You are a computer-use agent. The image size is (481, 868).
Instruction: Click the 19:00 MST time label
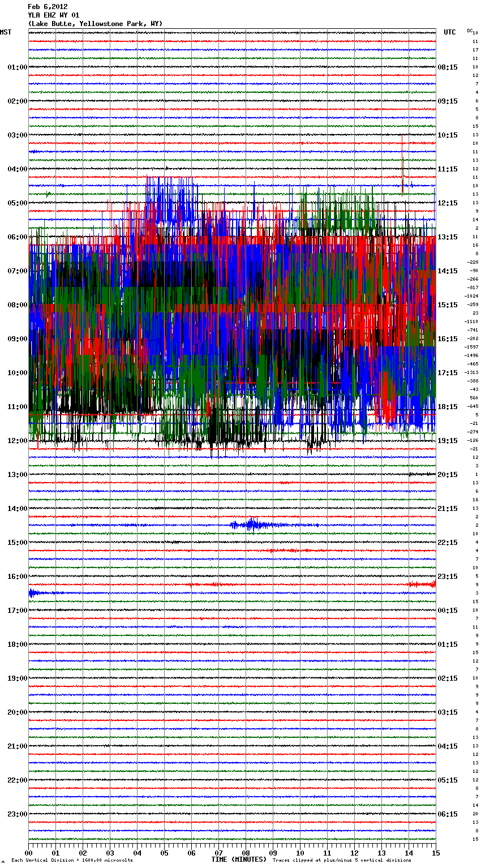coord(18,678)
